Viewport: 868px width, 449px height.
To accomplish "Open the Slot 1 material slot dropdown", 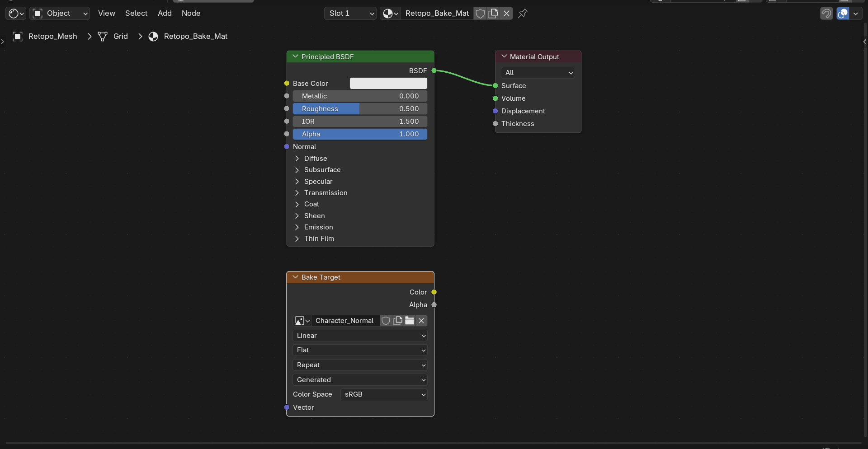I will (350, 14).
